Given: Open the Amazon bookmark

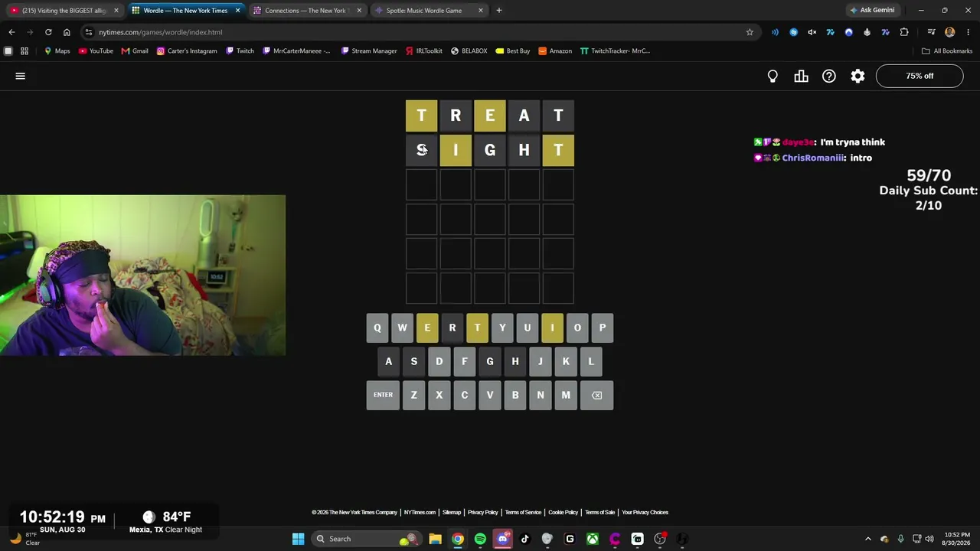Looking at the screenshot, I should coord(555,51).
